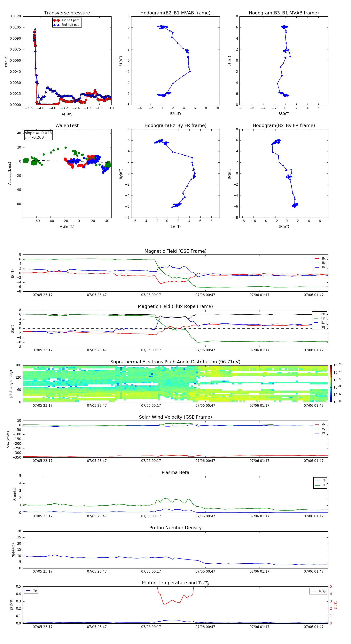This screenshot has height=644, width=351.
Task: Click the "pitch angle (deg)" axis label
Action: (x=11, y=384)
